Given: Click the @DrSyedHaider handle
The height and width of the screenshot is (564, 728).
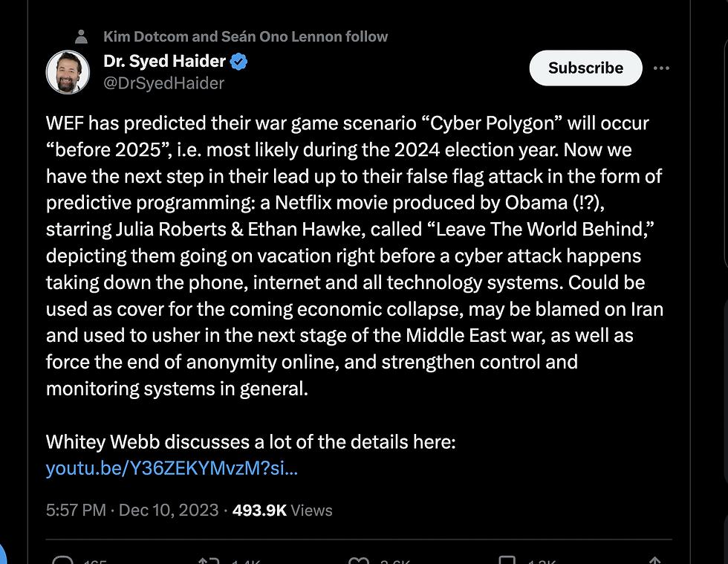Looking at the screenshot, I should pyautogui.click(x=163, y=83).
